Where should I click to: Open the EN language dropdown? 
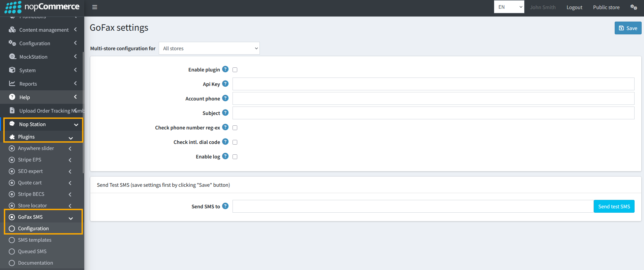click(509, 7)
